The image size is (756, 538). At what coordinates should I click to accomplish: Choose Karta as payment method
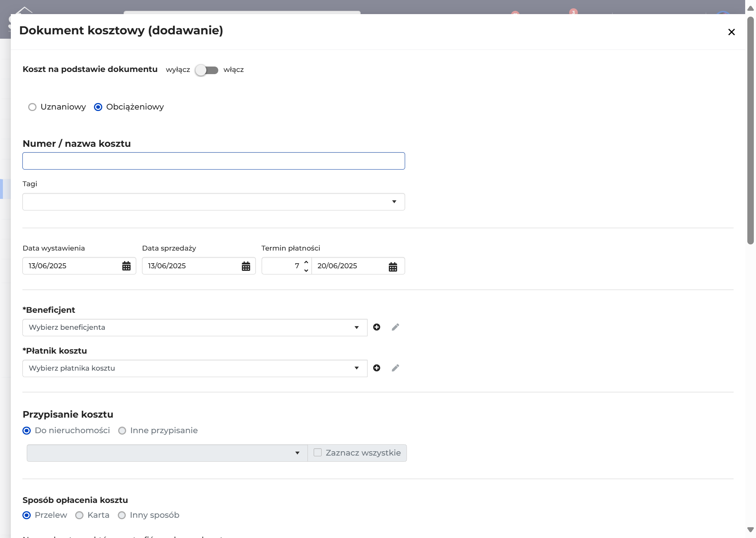79,515
